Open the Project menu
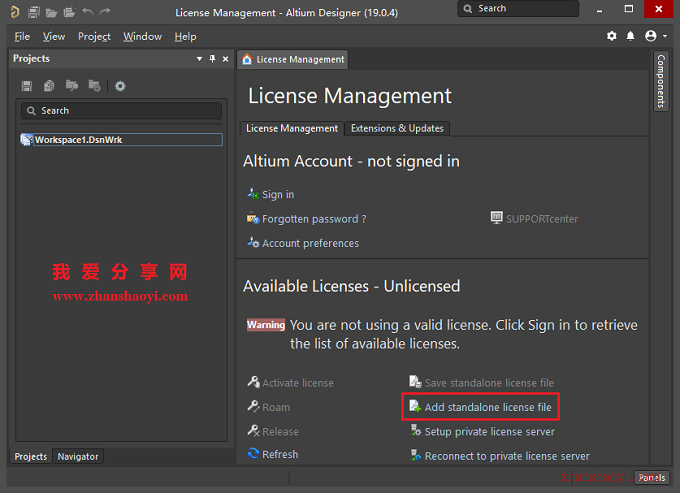The height and width of the screenshot is (493, 680). (94, 37)
